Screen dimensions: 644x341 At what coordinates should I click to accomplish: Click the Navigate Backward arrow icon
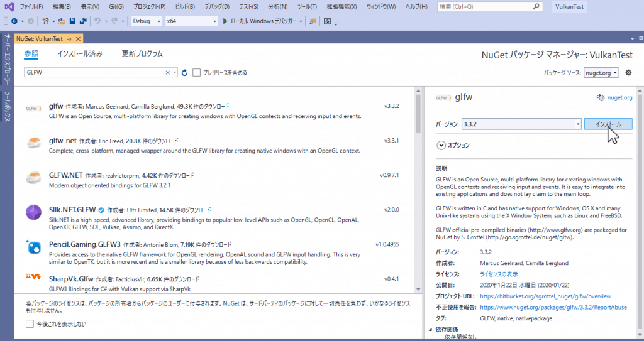[x=15, y=21]
